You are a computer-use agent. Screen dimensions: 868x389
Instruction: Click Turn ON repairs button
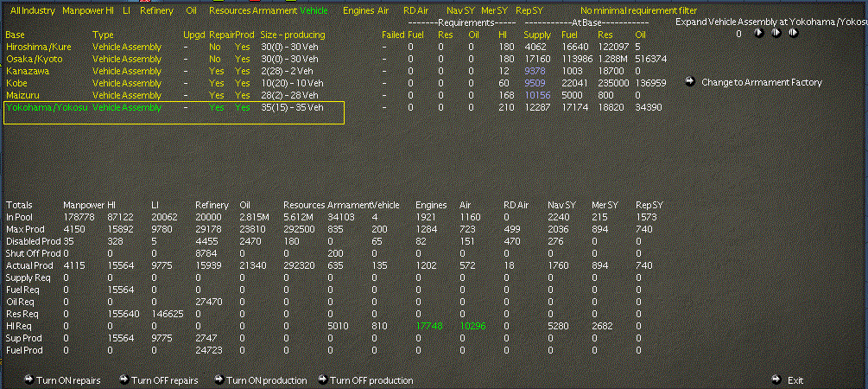[x=62, y=380]
